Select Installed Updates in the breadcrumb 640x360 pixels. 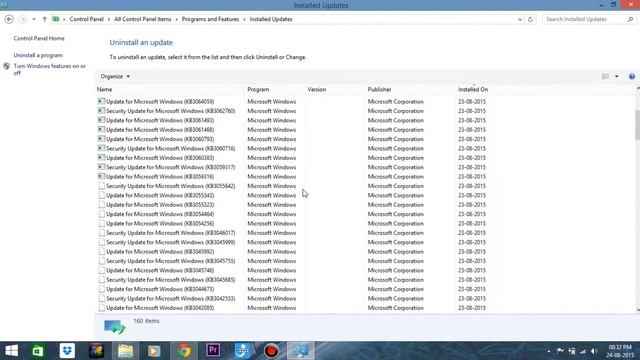271,19
